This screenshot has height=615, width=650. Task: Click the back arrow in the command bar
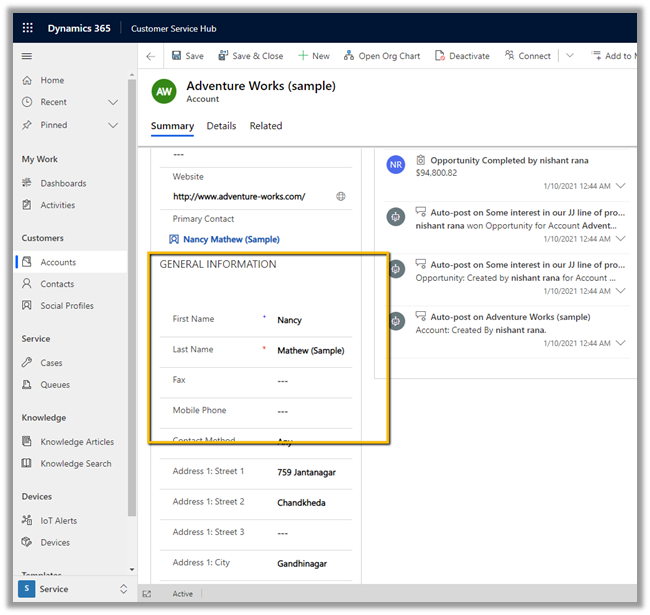click(x=151, y=57)
